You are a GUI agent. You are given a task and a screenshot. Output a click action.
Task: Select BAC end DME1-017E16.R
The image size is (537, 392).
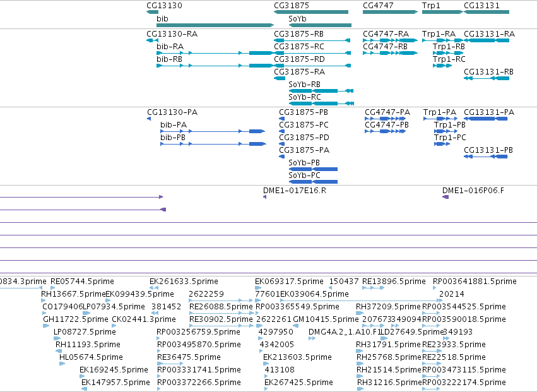pyautogui.click(x=265, y=197)
